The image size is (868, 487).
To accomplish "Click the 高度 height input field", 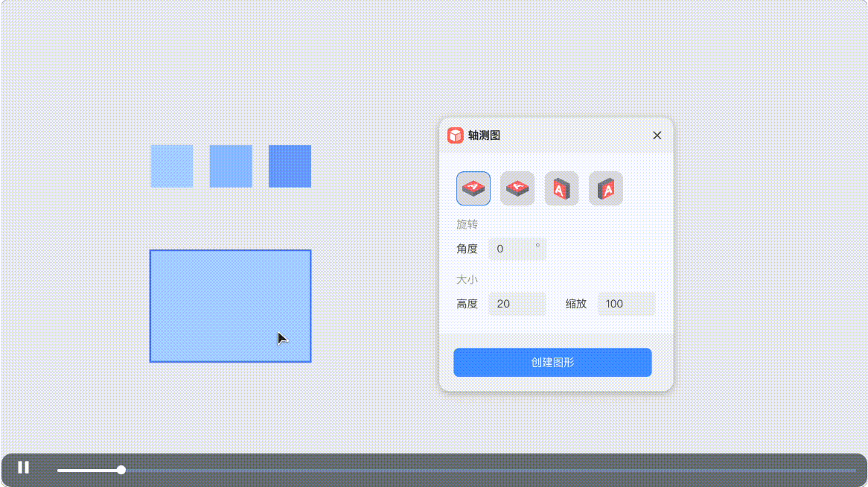I will pos(517,304).
